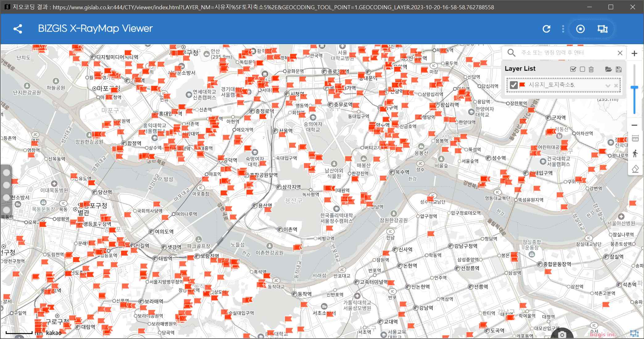Click the locate target circle icon
Screen dimensions: 644x339
(x=580, y=29)
